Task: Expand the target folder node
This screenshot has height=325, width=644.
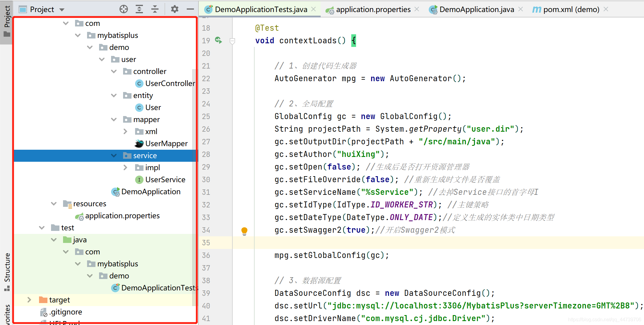Action: coord(29,300)
